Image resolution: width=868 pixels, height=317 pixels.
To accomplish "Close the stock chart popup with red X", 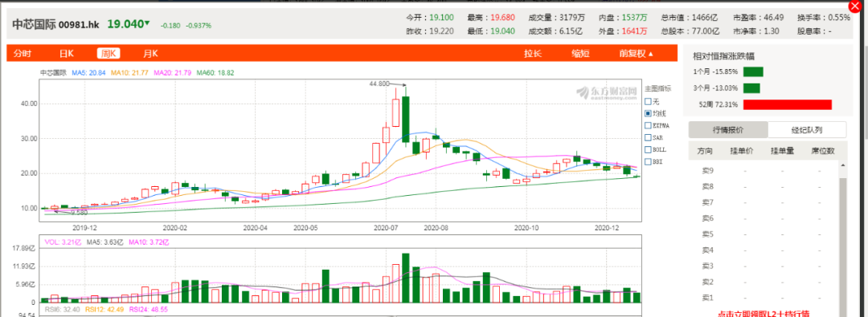I will [860, 6].
